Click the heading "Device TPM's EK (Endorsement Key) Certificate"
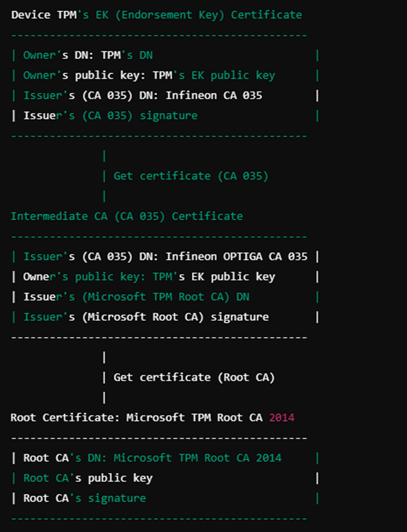This screenshot has width=407, height=532. pyautogui.click(x=156, y=15)
